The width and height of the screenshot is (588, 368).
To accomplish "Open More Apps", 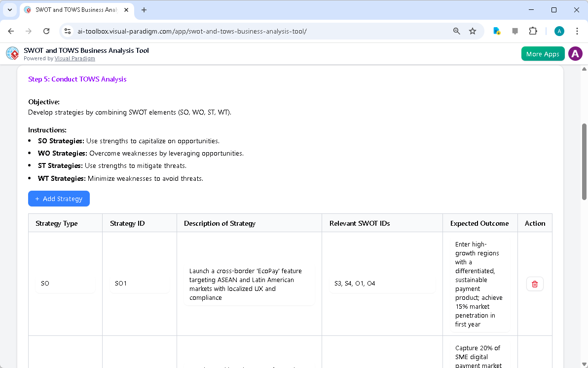I will click(543, 53).
